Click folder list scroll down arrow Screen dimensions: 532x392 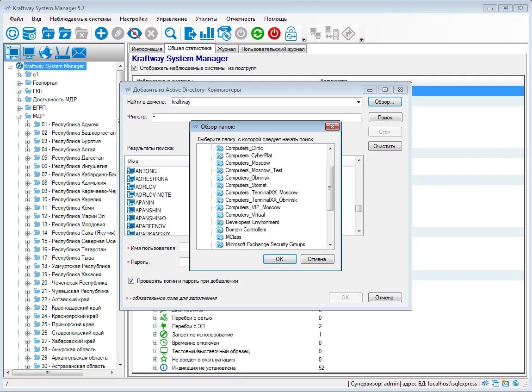pos(330,245)
